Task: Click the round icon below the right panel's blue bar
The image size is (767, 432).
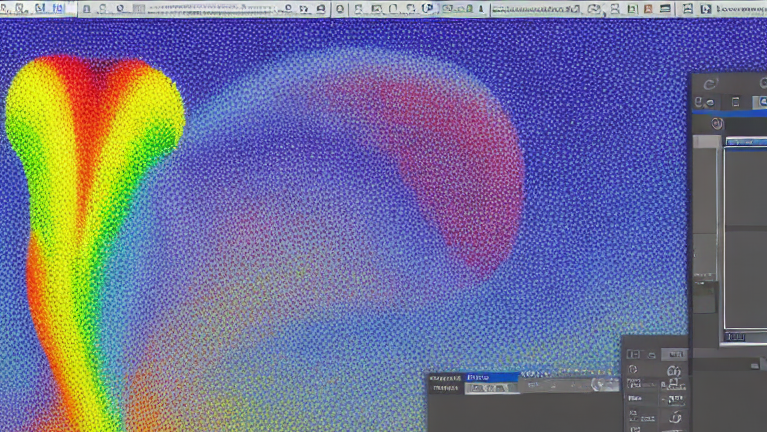Action: [x=717, y=124]
